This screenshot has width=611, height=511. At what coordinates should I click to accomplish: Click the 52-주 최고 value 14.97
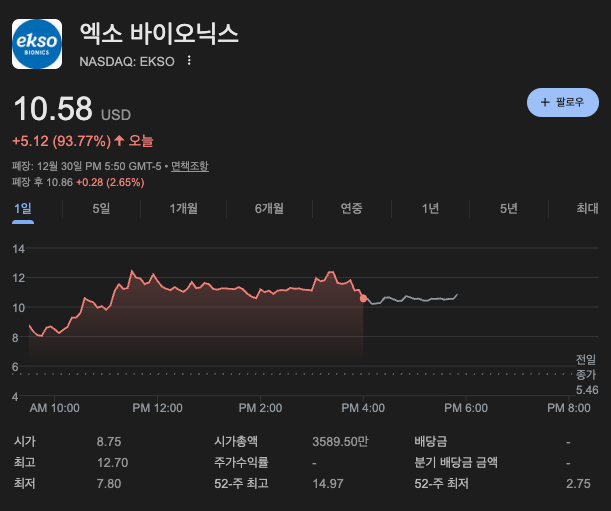(328, 484)
